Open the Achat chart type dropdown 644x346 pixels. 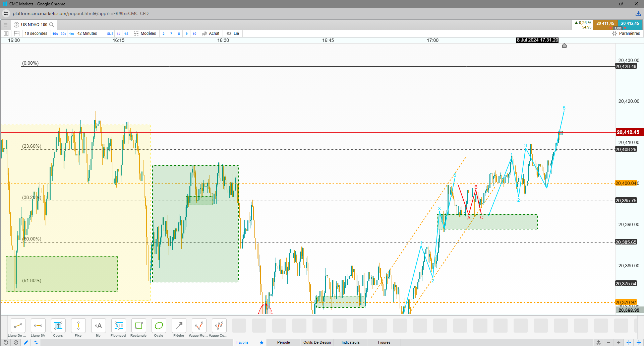[211, 33]
